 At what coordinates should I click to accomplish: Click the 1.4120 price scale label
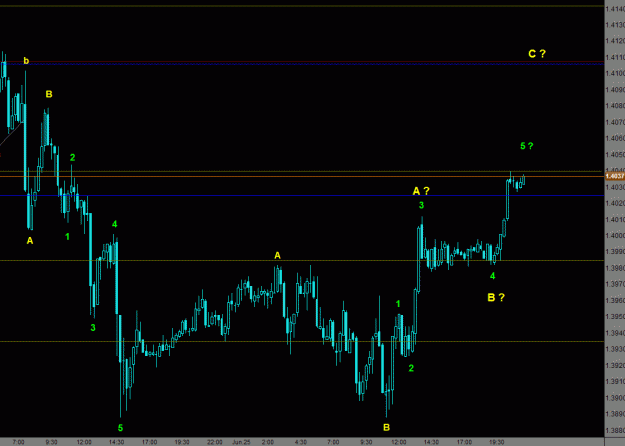[615, 41]
